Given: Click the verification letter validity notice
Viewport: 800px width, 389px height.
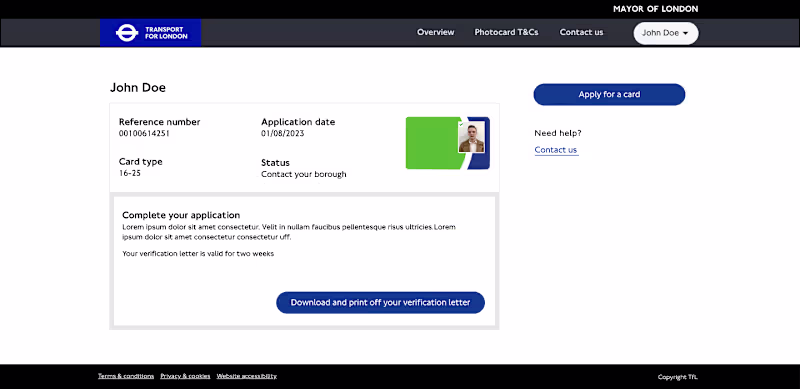Looking at the screenshot, I should coord(198,254).
